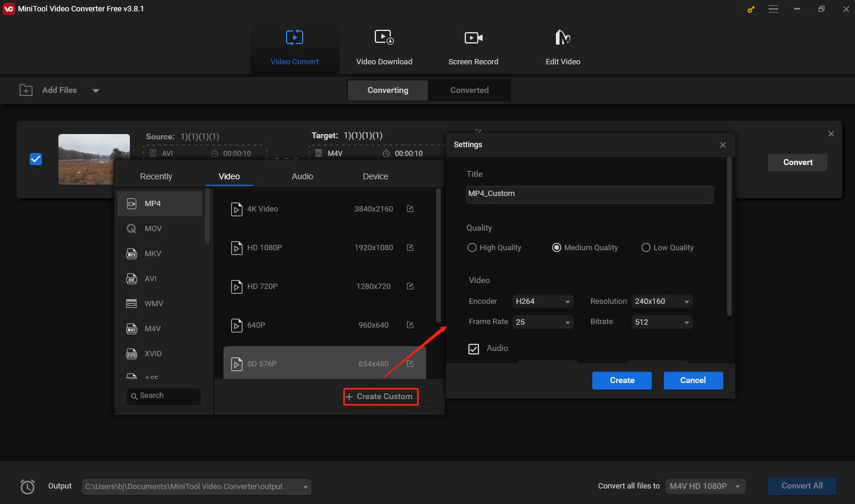Open the Recently tab
This screenshot has height=504, width=855.
point(156,177)
